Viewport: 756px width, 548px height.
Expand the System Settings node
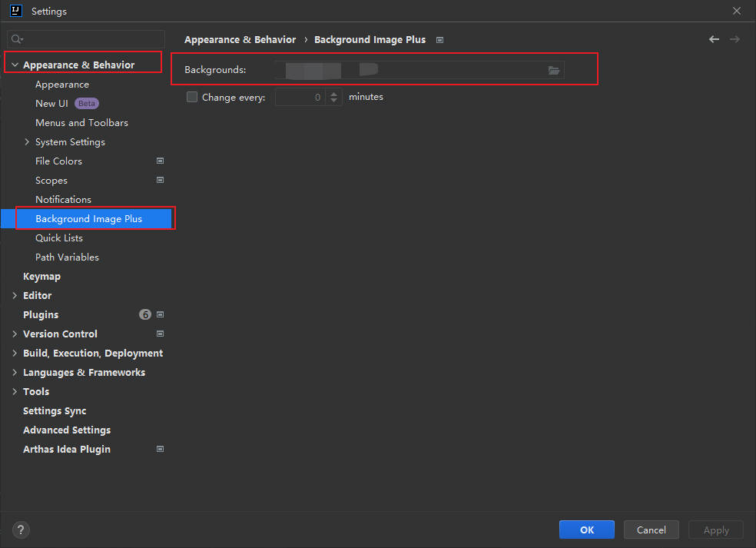click(x=27, y=142)
